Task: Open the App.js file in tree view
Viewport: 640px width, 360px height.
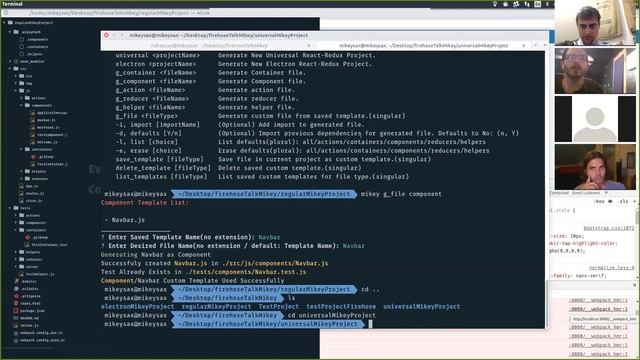Action: (31, 186)
